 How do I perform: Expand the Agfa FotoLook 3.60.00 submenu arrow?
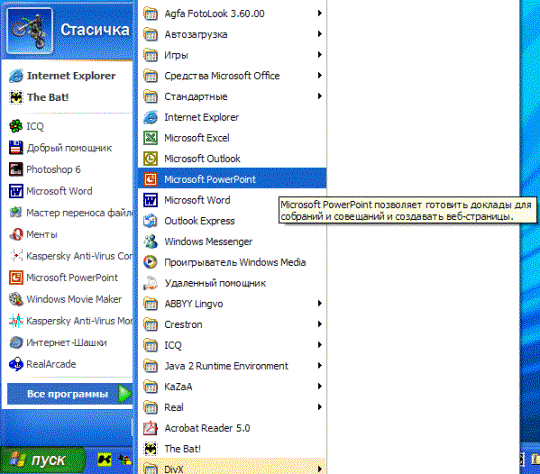coord(320,13)
